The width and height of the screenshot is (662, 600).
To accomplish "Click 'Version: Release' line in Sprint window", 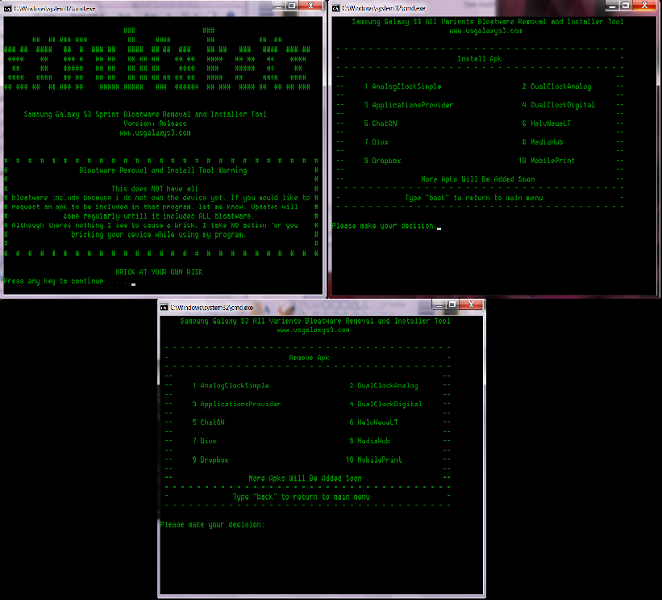I will (155, 124).
